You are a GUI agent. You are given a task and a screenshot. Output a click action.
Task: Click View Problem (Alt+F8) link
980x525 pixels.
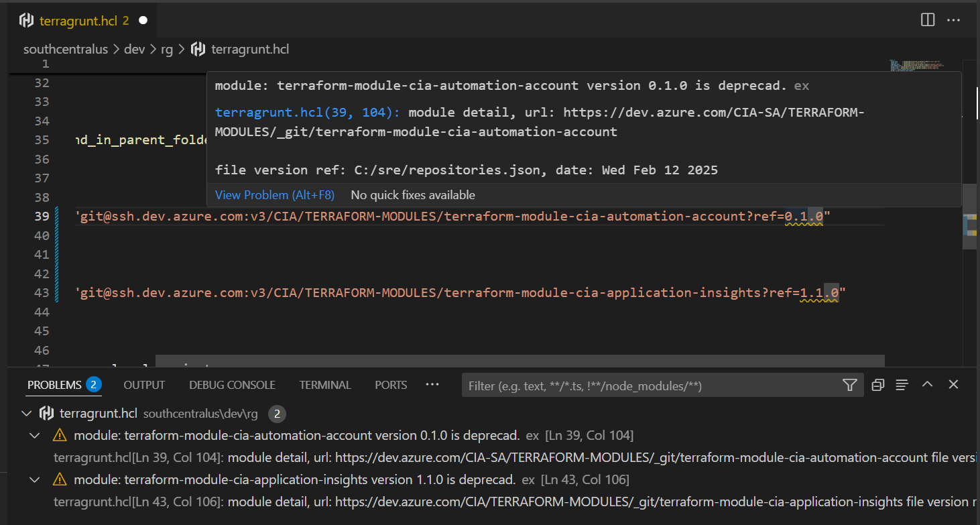point(274,195)
